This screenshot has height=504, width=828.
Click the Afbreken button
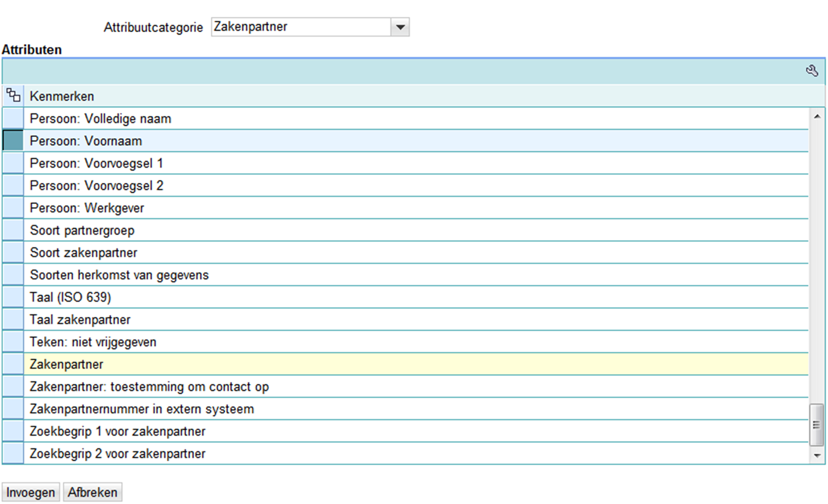tap(93, 492)
